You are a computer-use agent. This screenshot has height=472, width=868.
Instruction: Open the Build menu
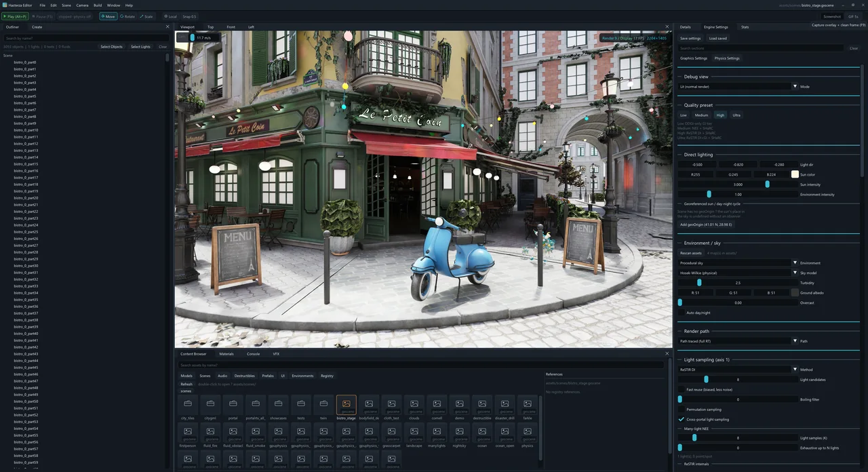(98, 5)
